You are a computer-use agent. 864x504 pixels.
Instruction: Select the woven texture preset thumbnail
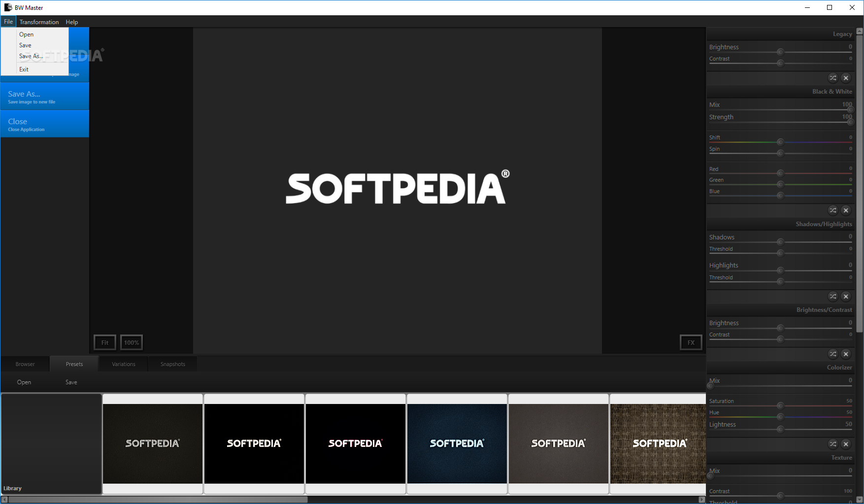[658, 444]
